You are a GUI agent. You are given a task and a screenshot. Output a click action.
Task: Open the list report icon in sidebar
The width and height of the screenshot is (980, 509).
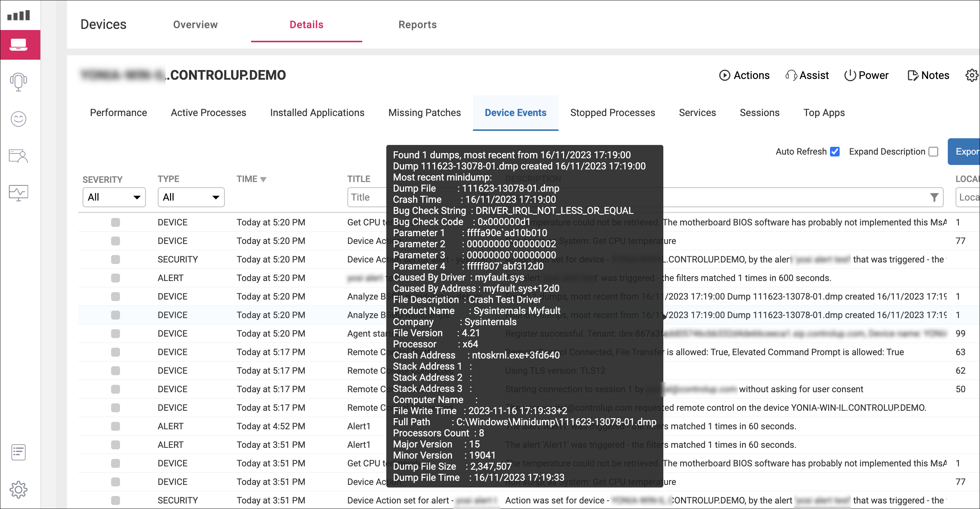point(18,452)
